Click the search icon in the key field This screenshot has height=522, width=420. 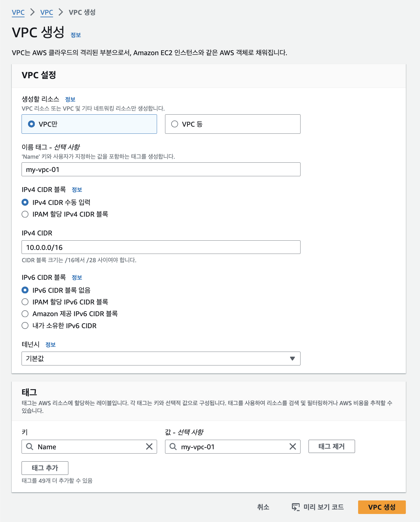click(x=30, y=447)
